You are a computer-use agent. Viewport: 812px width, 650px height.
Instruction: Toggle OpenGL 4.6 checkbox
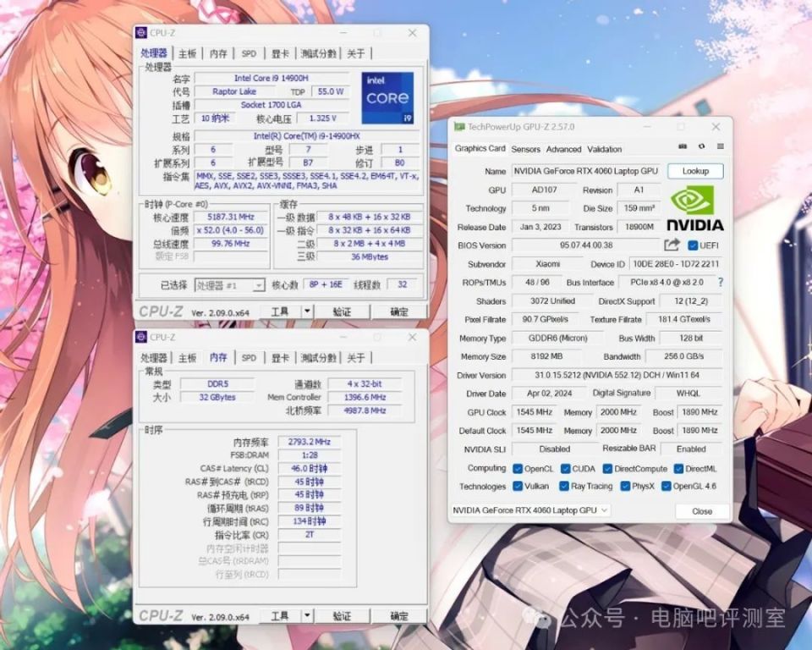[666, 486]
